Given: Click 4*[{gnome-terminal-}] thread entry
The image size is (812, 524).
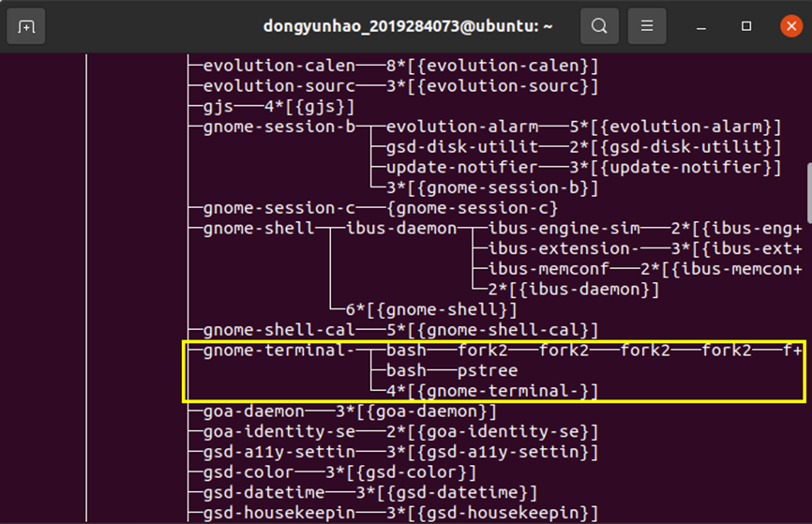Looking at the screenshot, I should pyautogui.click(x=492, y=390).
